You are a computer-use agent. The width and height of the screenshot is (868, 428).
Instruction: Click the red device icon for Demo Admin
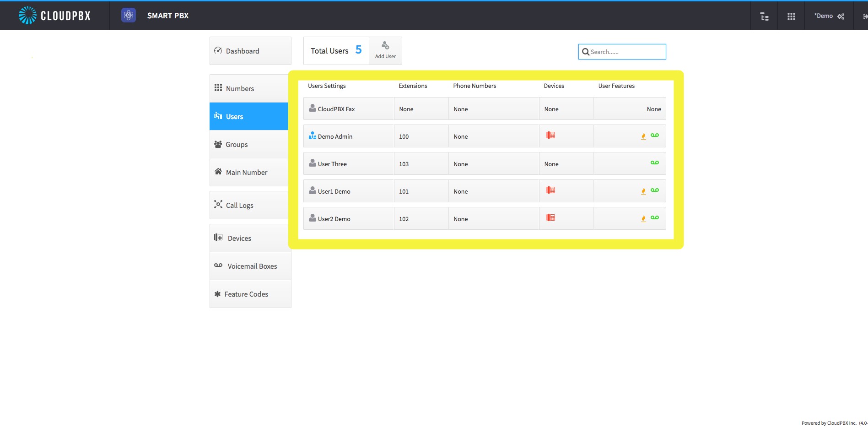coord(550,135)
